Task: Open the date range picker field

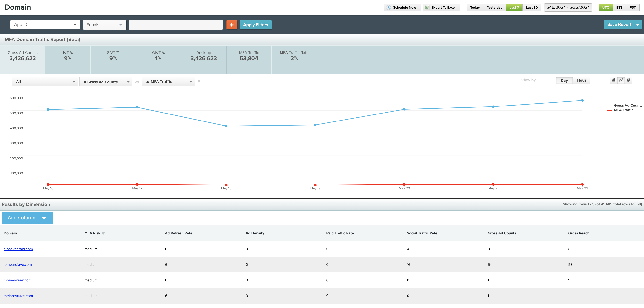Action: 568,7
